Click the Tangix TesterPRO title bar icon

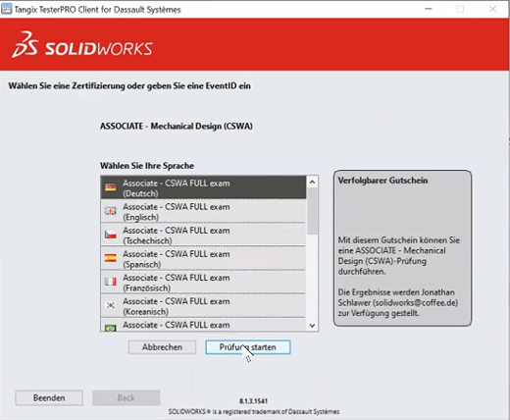tap(6, 9)
